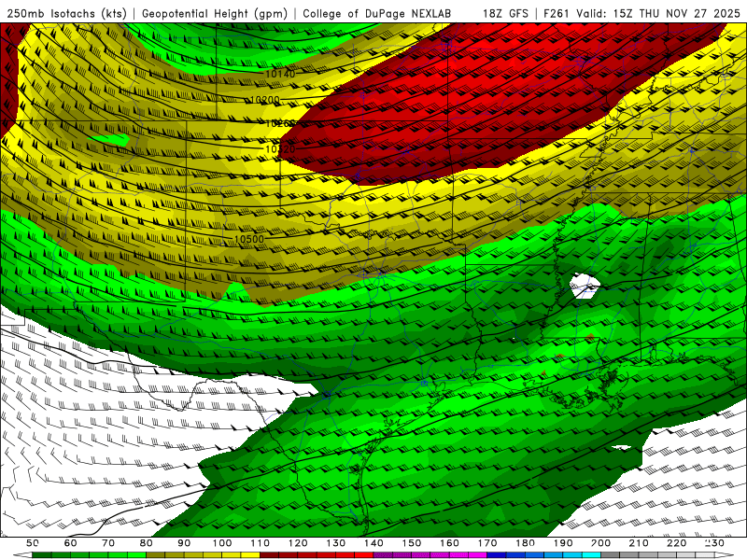Click the 130 value on the color scale
The width and height of the screenshot is (747, 560).
tap(335, 543)
